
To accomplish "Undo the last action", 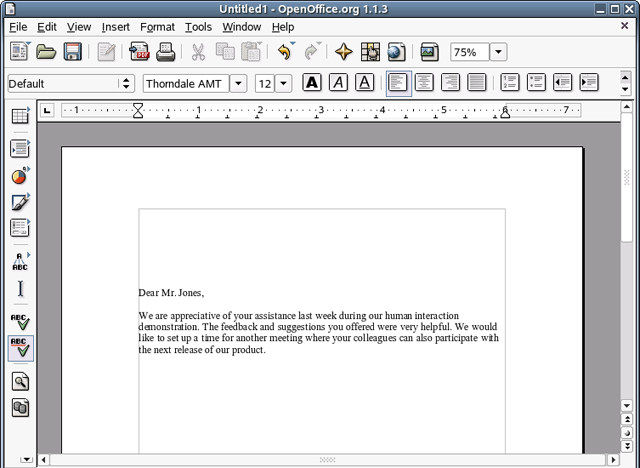I will click(284, 52).
